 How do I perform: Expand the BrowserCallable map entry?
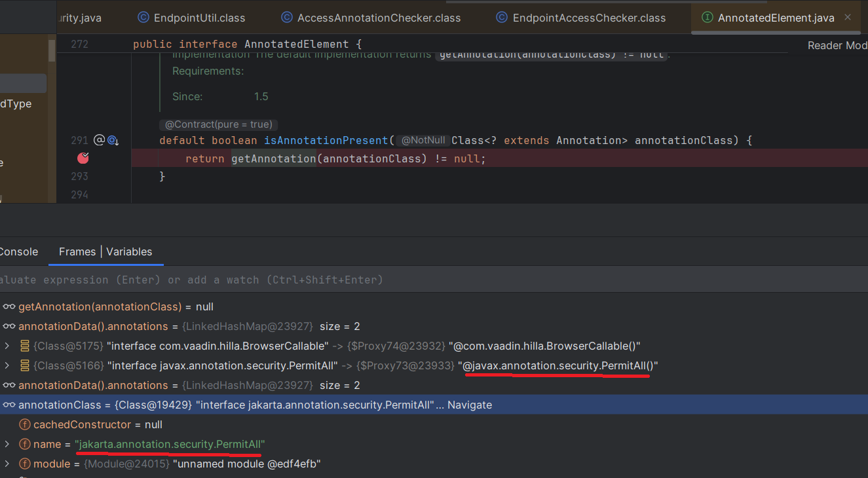click(7, 346)
